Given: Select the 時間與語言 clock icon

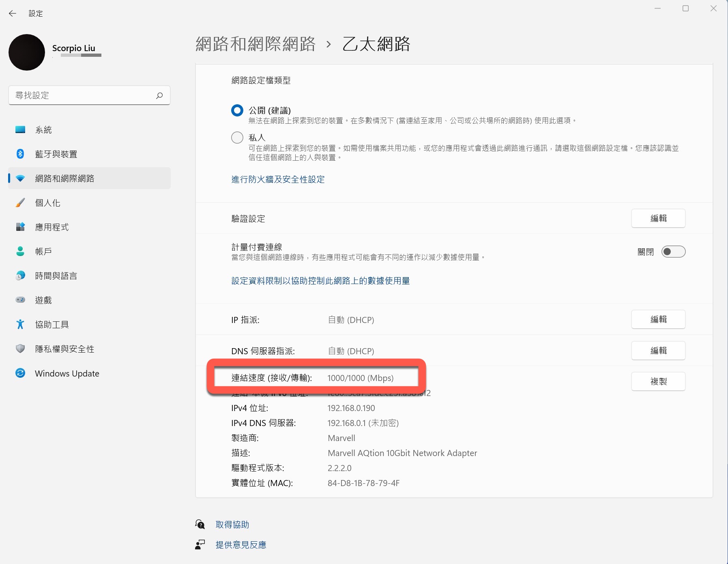Looking at the screenshot, I should tap(20, 276).
